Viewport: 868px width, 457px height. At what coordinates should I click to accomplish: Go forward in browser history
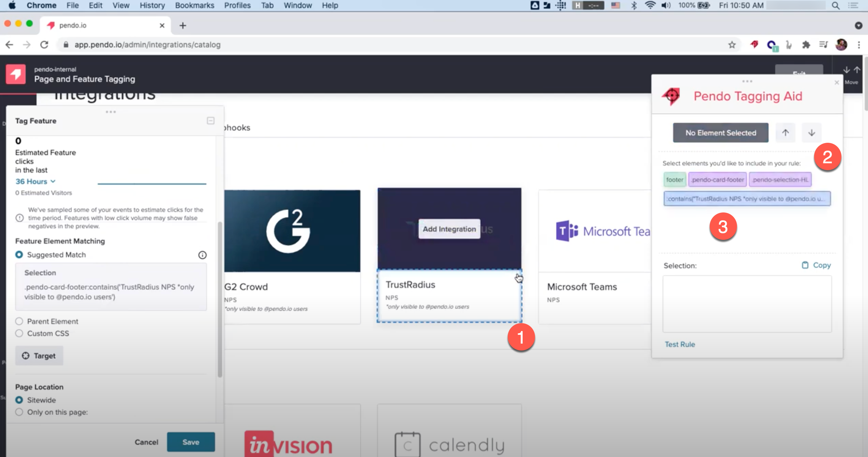tap(27, 45)
